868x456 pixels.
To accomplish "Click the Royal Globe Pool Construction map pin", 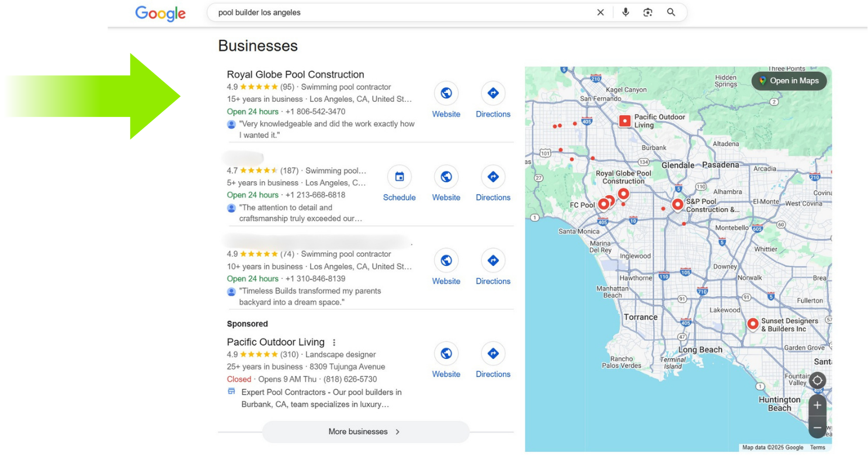I will (623, 194).
